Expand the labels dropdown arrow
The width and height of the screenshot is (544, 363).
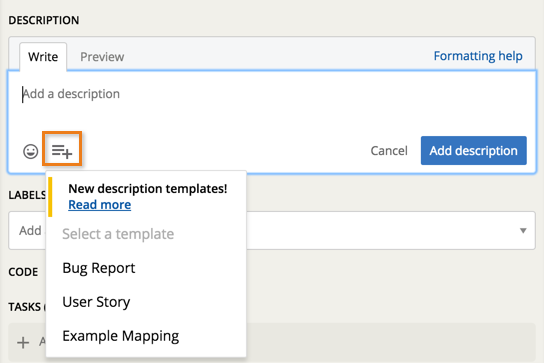(x=523, y=230)
